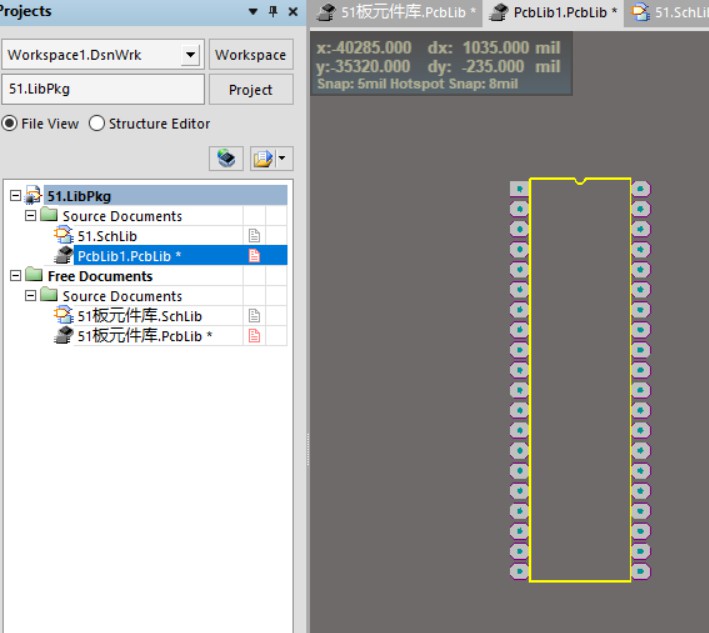Open the Projects panel options dropdown arrow

(253, 12)
